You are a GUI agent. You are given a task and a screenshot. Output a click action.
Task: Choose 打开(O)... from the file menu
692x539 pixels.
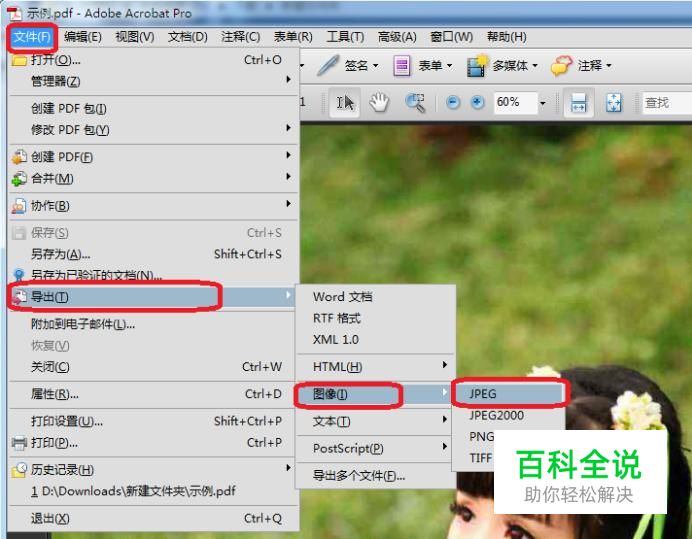coord(152,60)
